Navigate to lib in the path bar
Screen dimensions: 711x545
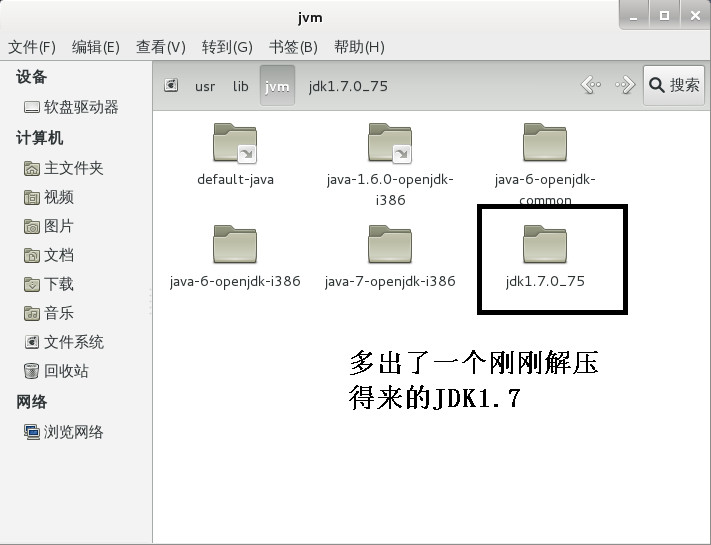tap(240, 86)
